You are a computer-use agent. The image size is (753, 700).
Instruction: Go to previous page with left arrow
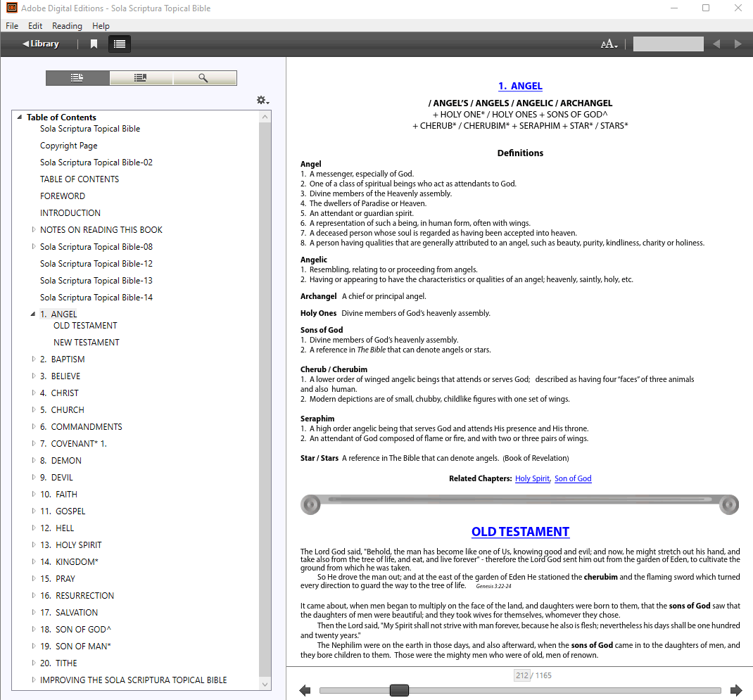(305, 690)
